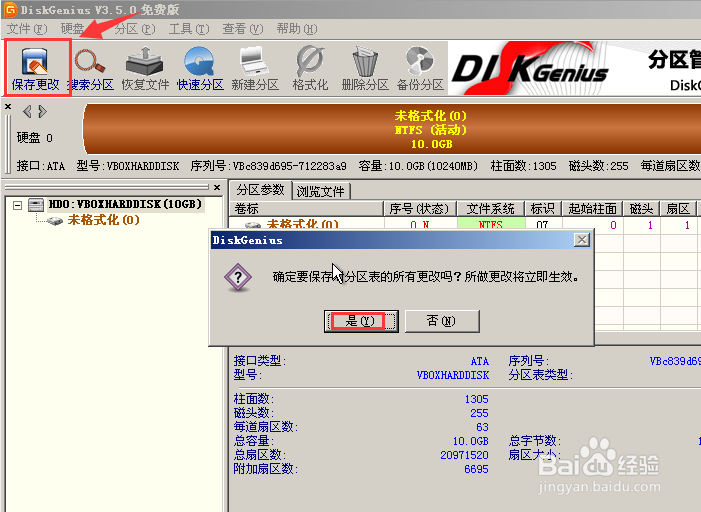Click the HD0 hard disk icon in tree
Image resolution: width=701 pixels, height=512 pixels.
36,205
